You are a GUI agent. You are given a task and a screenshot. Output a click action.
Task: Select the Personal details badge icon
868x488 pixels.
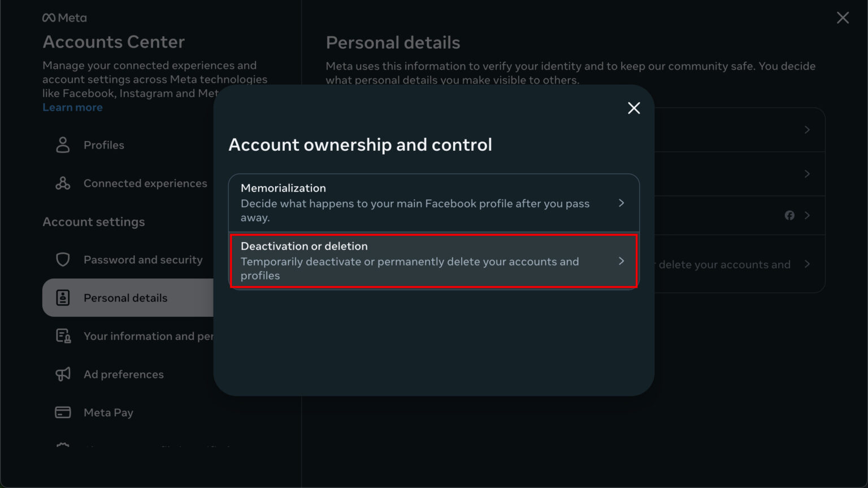point(63,297)
